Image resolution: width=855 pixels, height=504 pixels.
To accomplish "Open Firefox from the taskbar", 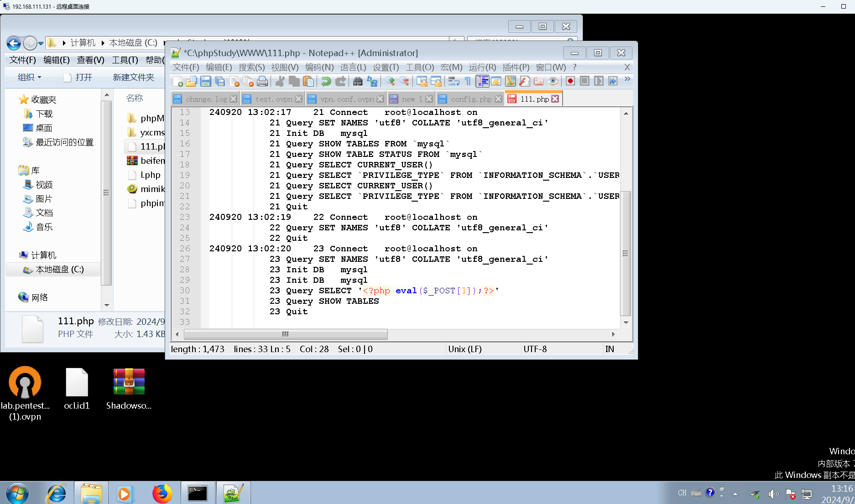I will 162,493.
